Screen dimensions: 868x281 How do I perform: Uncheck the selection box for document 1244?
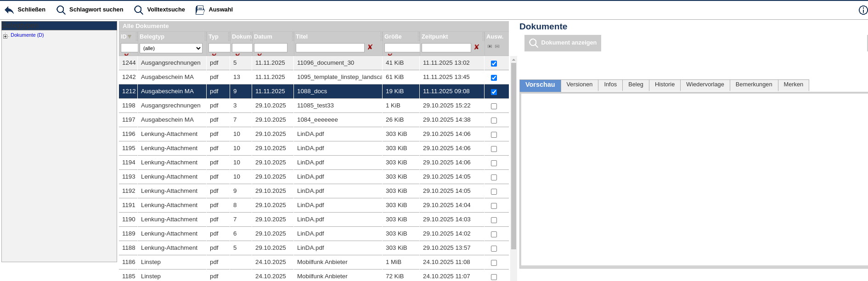click(494, 63)
